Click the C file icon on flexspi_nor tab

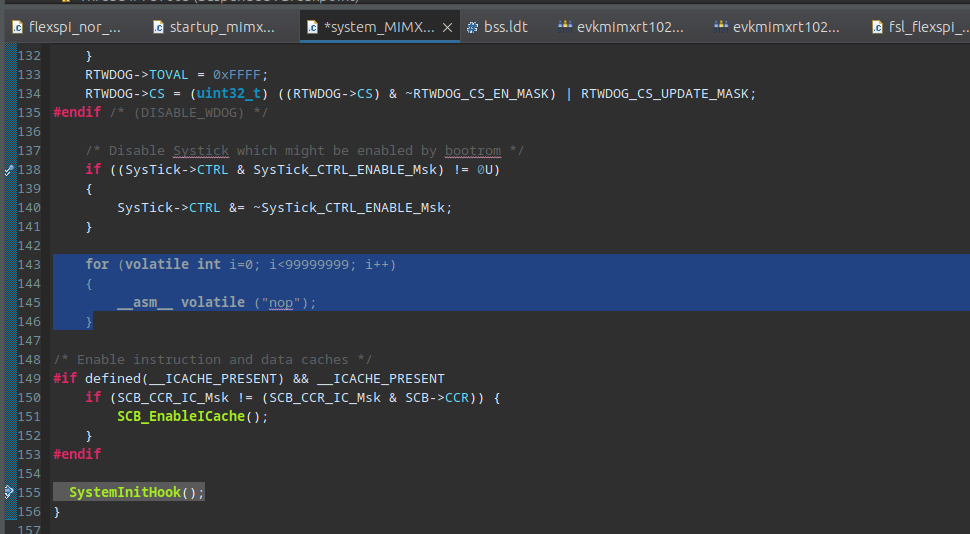[17, 28]
